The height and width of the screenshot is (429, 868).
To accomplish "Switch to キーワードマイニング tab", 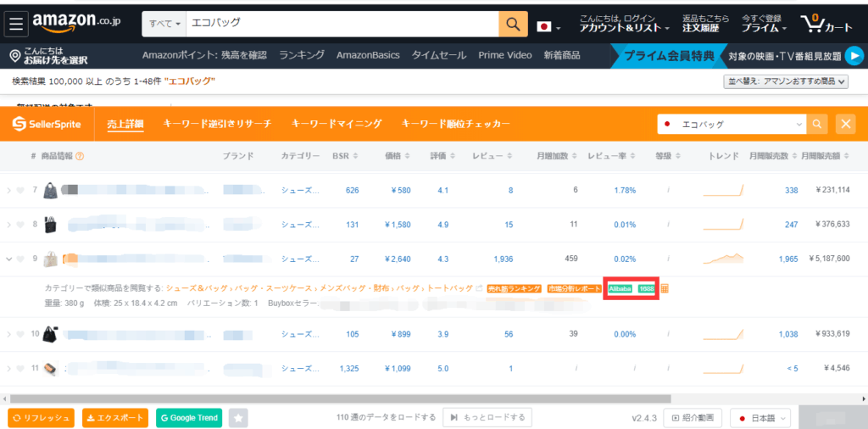I will coord(337,125).
